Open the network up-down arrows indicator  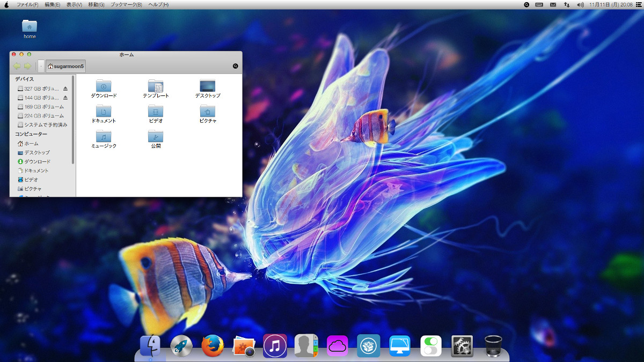point(567,5)
